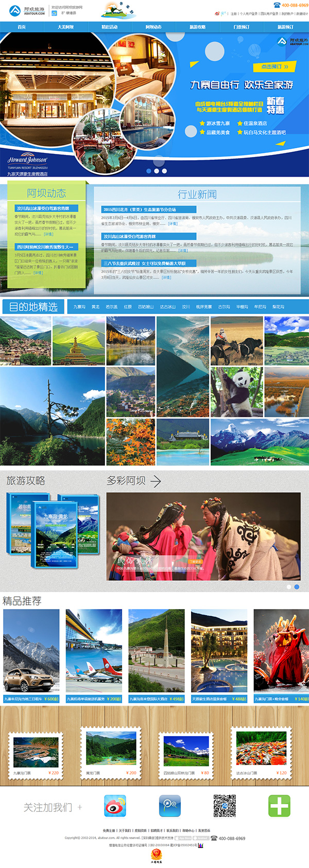Screen dimensions: 309x868
Task: Click the arrow icon next to 多彩阿坝
Action: coord(156,481)
